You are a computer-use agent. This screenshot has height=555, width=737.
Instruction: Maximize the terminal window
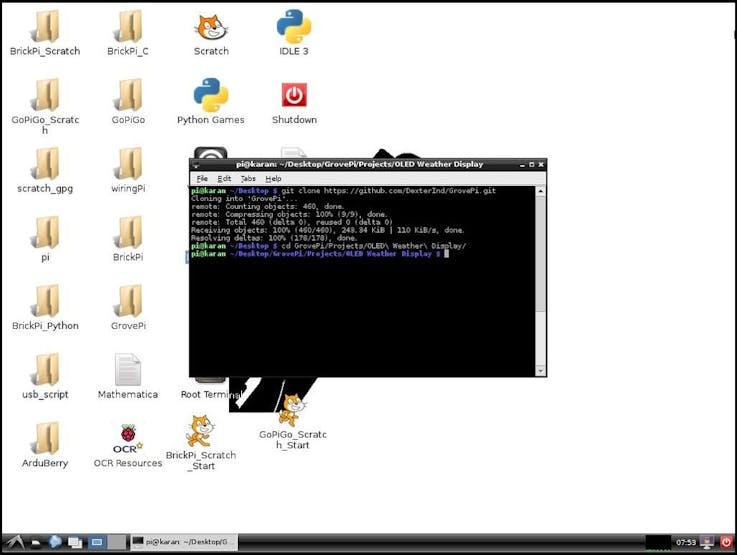[532, 164]
